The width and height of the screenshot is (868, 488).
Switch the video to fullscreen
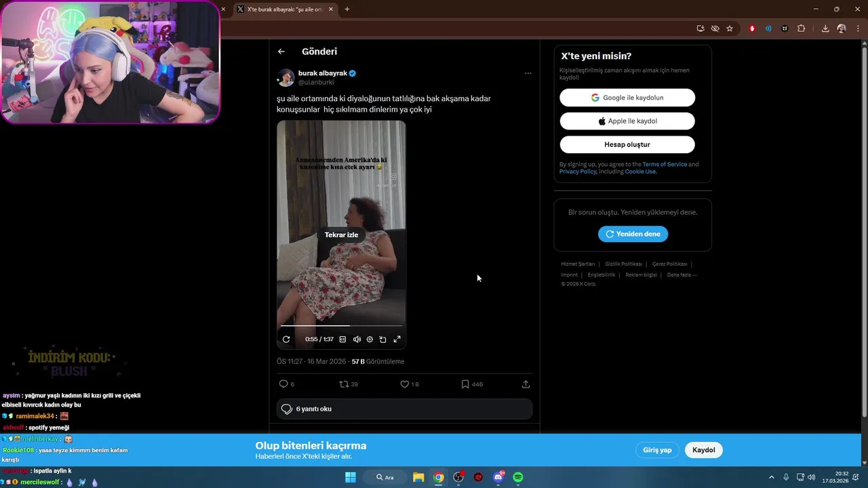tap(397, 339)
